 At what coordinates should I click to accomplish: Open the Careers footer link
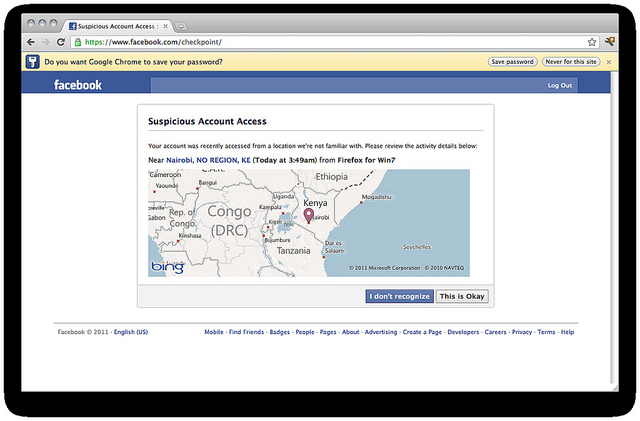[x=496, y=332]
